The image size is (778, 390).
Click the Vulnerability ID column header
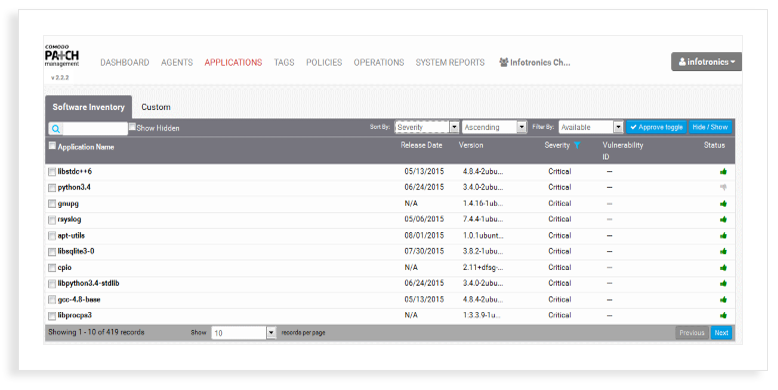pyautogui.click(x=622, y=151)
